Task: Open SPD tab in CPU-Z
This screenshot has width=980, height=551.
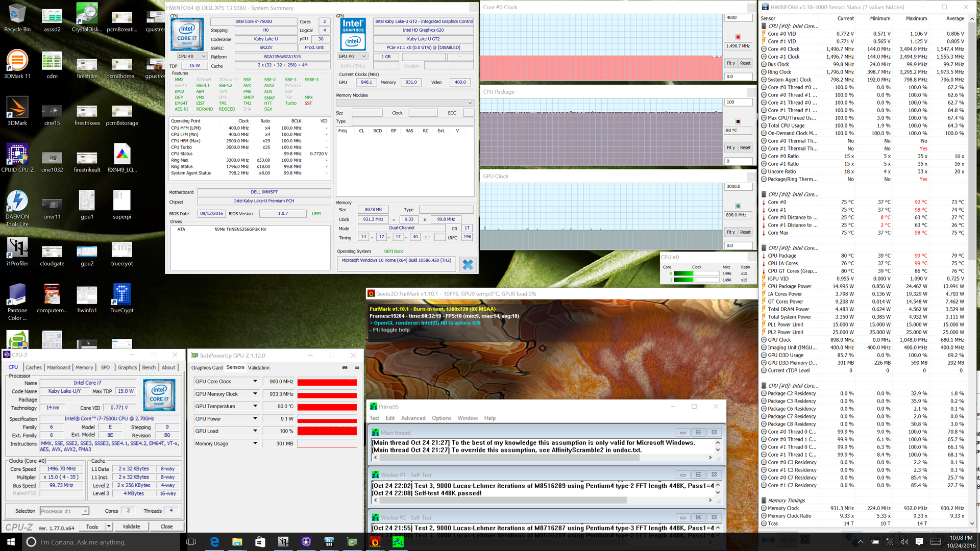Action: pyautogui.click(x=105, y=367)
